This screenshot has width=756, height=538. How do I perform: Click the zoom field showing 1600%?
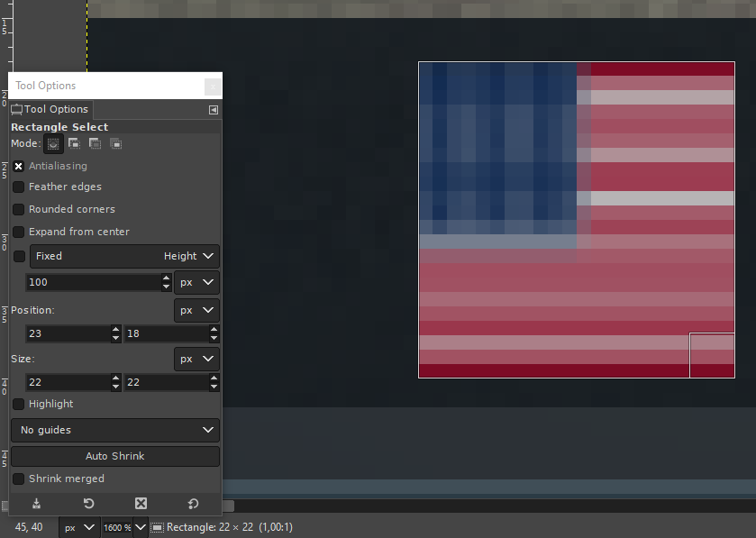(x=117, y=527)
